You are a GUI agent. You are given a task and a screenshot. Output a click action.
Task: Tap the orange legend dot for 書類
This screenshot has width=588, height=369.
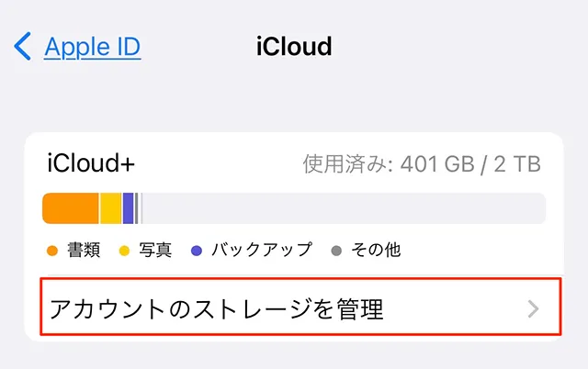click(x=51, y=250)
